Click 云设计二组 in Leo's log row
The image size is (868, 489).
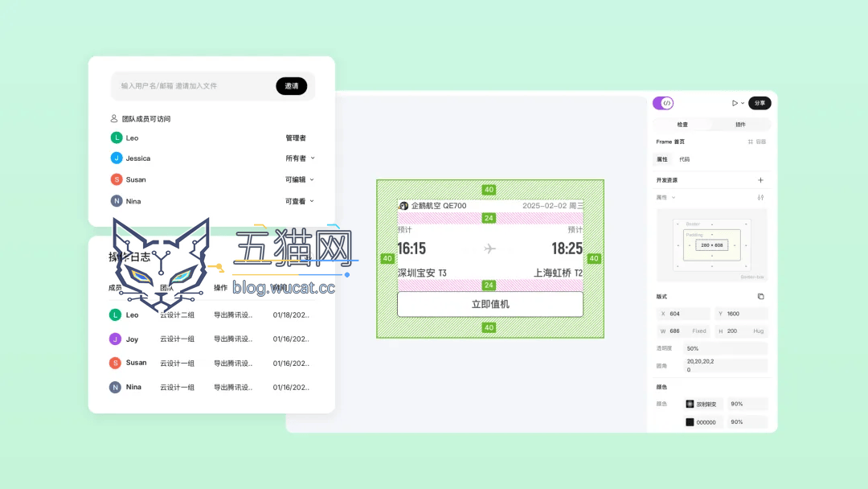point(177,315)
